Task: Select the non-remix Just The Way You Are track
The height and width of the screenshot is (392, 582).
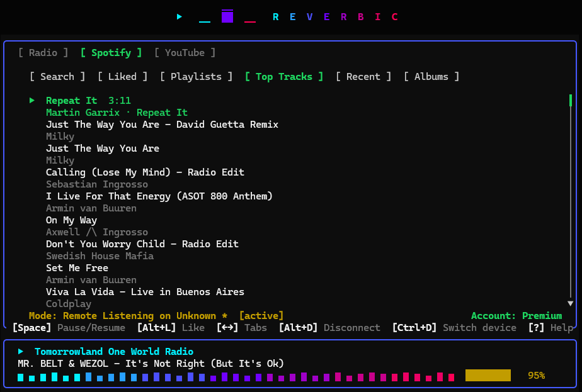Action: coord(103,148)
